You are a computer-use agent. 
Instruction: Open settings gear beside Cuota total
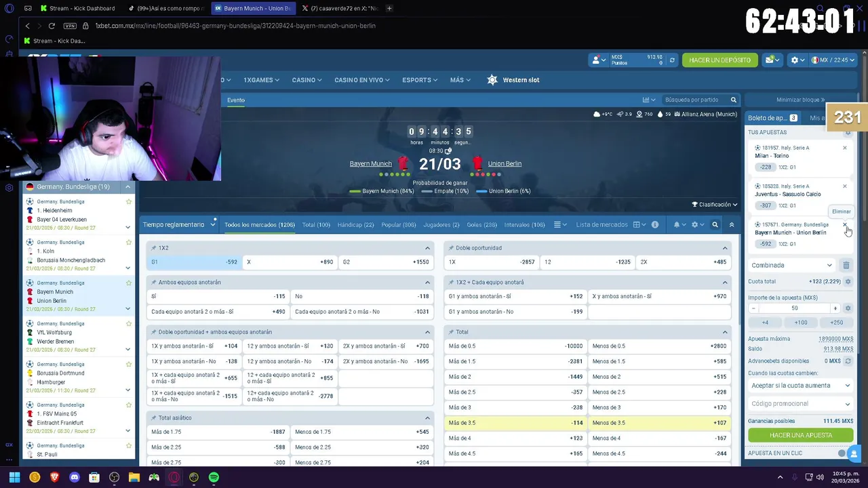[848, 281]
